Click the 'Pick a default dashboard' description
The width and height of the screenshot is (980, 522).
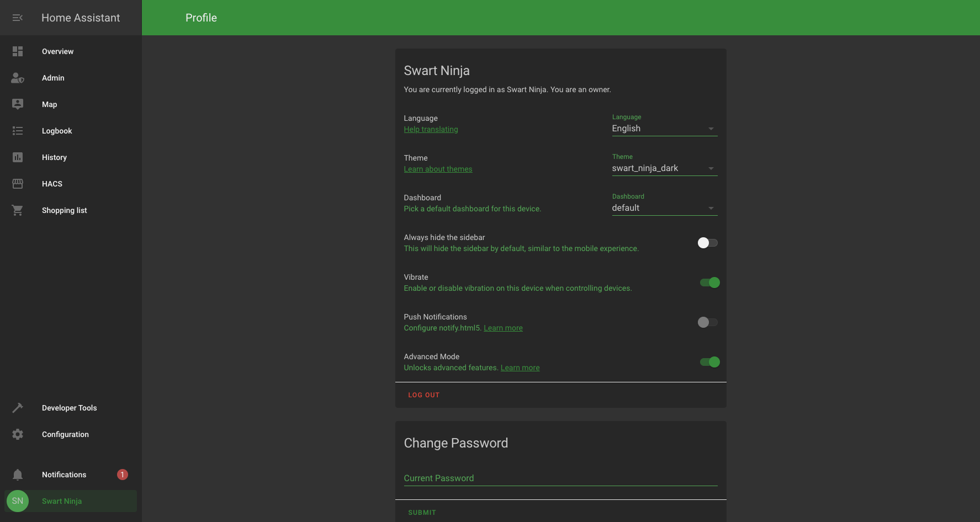tap(473, 209)
